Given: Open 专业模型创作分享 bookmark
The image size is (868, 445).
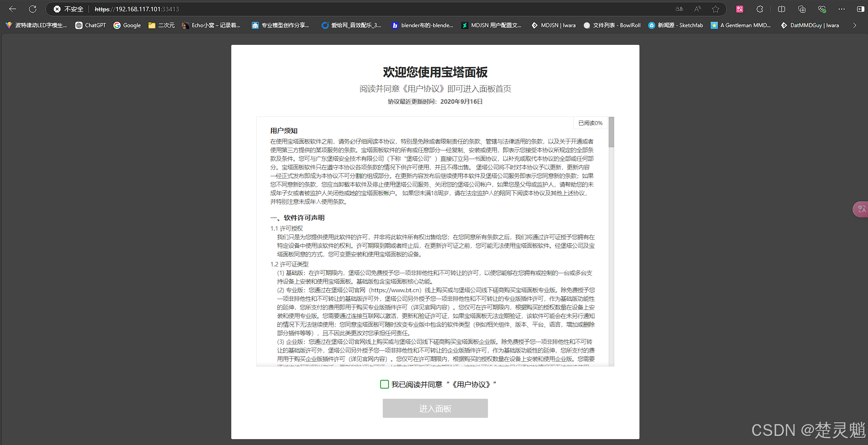Looking at the screenshot, I should tap(281, 25).
